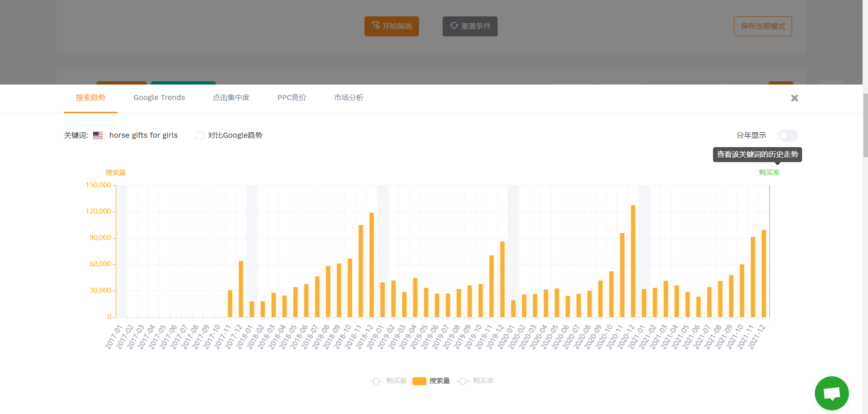This screenshot has width=868, height=414.
Task: Close the trend panel with the X icon
Action: click(x=794, y=98)
